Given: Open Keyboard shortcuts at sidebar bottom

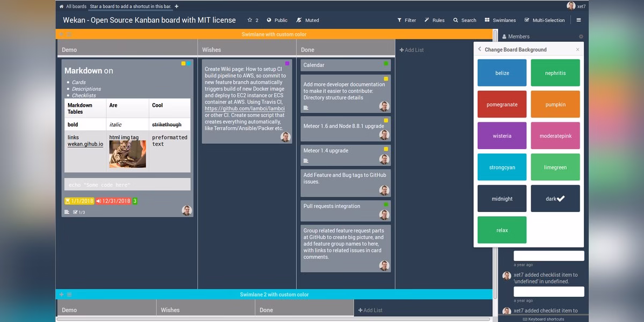Looking at the screenshot, I should click(x=543, y=319).
